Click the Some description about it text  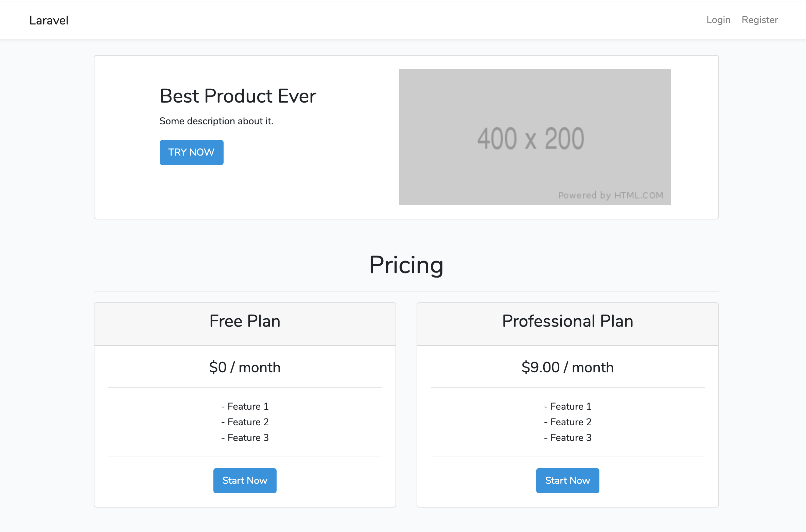click(216, 121)
